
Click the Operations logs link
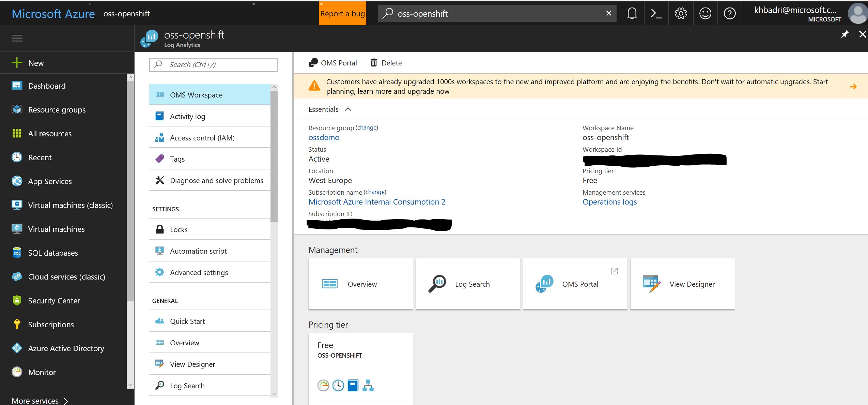(x=609, y=202)
